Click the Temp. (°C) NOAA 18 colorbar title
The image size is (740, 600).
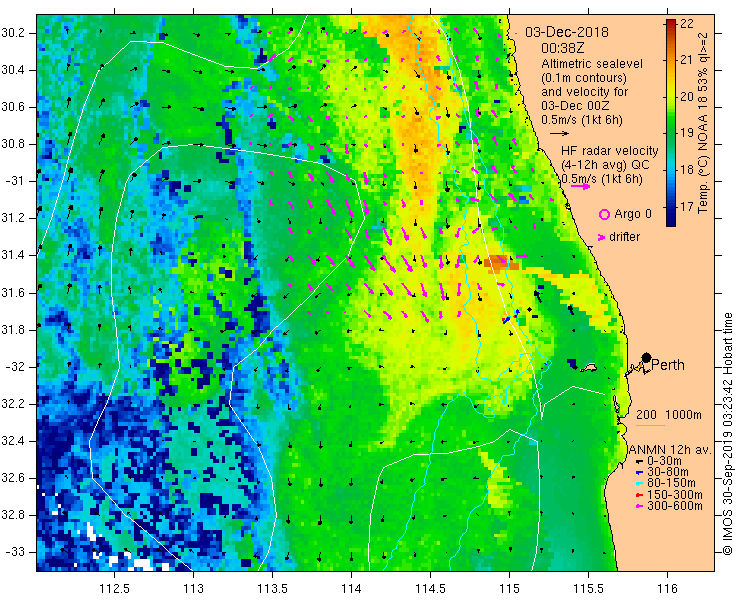pyautogui.click(x=703, y=123)
